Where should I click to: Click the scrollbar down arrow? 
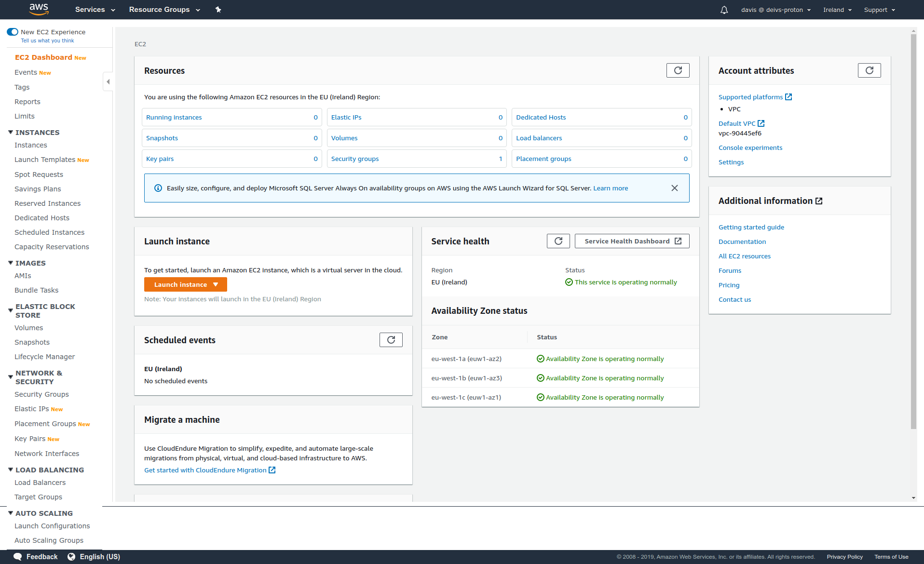tap(913, 498)
